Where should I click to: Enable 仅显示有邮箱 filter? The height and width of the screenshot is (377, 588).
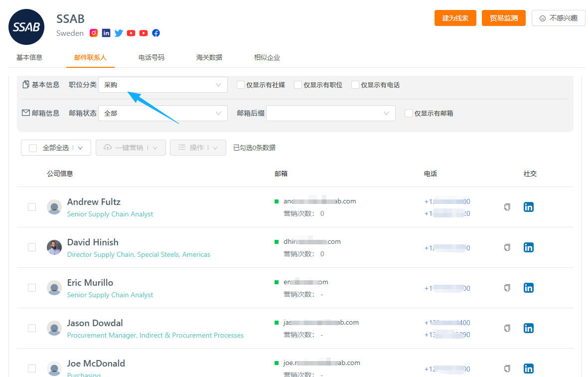(409, 113)
